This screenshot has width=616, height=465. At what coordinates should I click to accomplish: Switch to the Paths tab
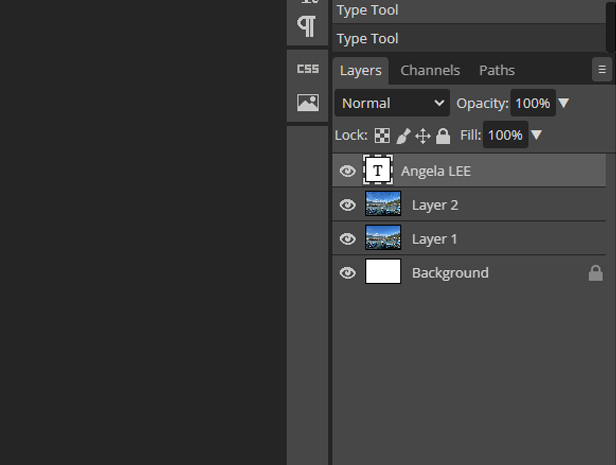point(496,70)
